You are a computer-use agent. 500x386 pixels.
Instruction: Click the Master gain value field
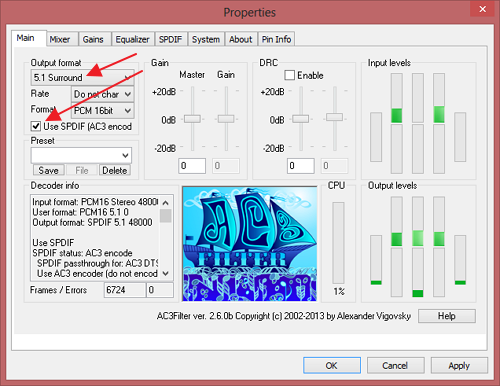point(192,166)
